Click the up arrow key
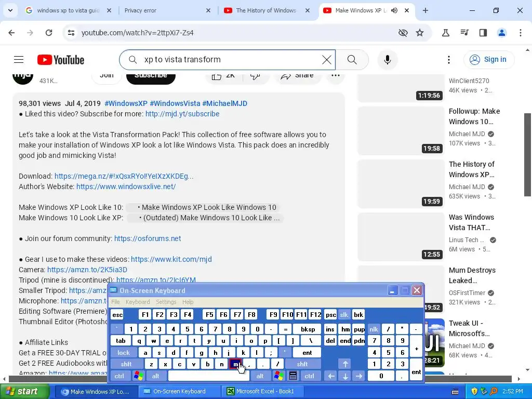Image resolution: width=532 pixels, height=399 pixels. coord(345,364)
